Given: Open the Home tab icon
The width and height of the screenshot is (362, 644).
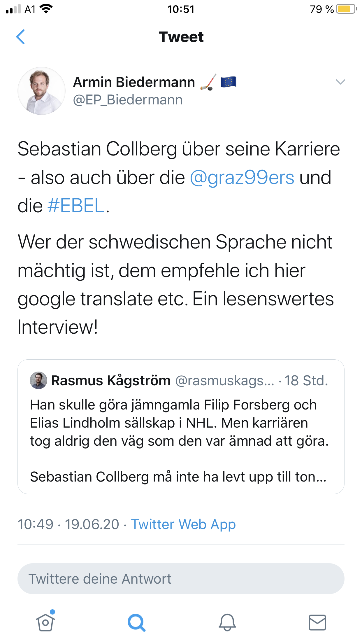Looking at the screenshot, I should click(45, 622).
